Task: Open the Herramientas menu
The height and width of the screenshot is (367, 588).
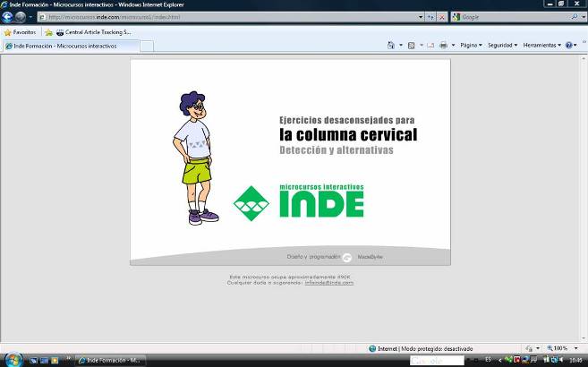Action: (x=541, y=45)
